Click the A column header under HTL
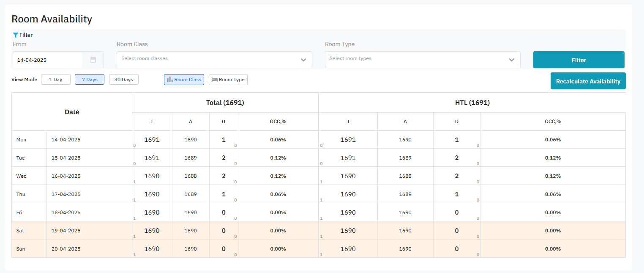Image resolution: width=644 pixels, height=273 pixels. point(405,121)
